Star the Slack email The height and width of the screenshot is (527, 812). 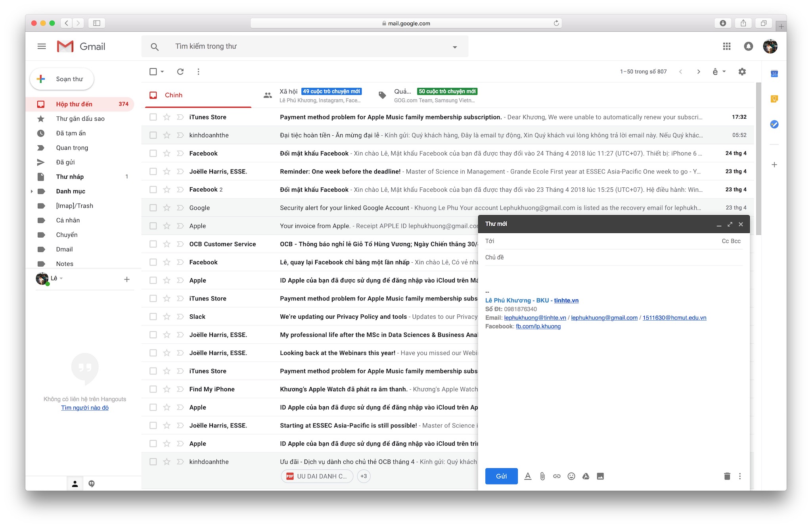(167, 317)
